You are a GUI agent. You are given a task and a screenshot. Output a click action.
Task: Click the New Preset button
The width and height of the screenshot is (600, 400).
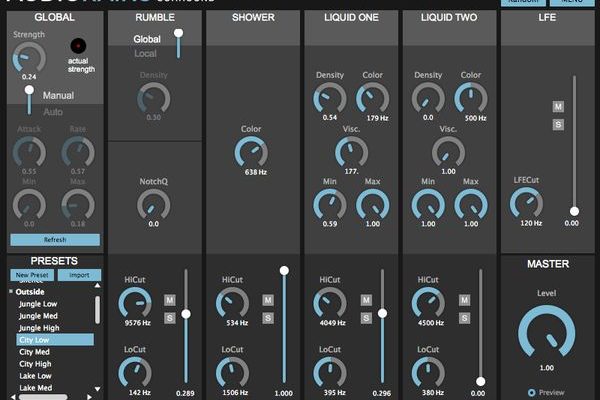coord(30,275)
